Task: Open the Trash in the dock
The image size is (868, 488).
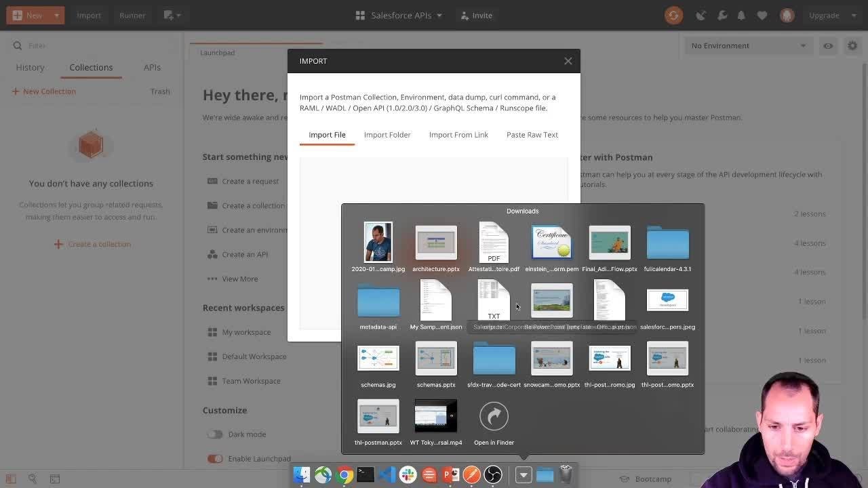Action: pos(566,474)
